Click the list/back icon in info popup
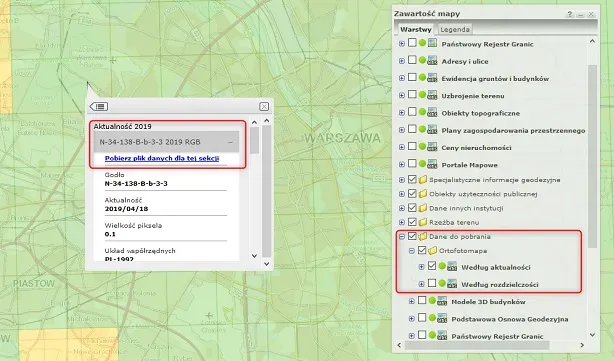Screen dimensions: 614x361 point(99,106)
